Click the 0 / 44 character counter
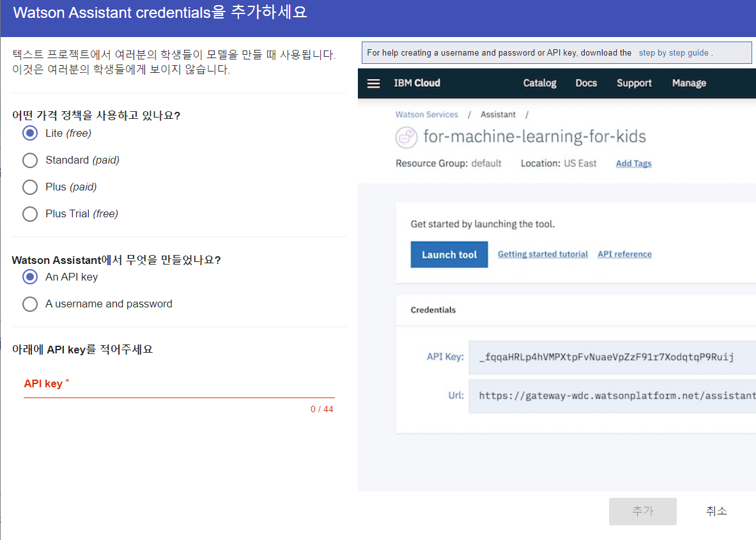This screenshot has height=540, width=756. click(x=321, y=410)
